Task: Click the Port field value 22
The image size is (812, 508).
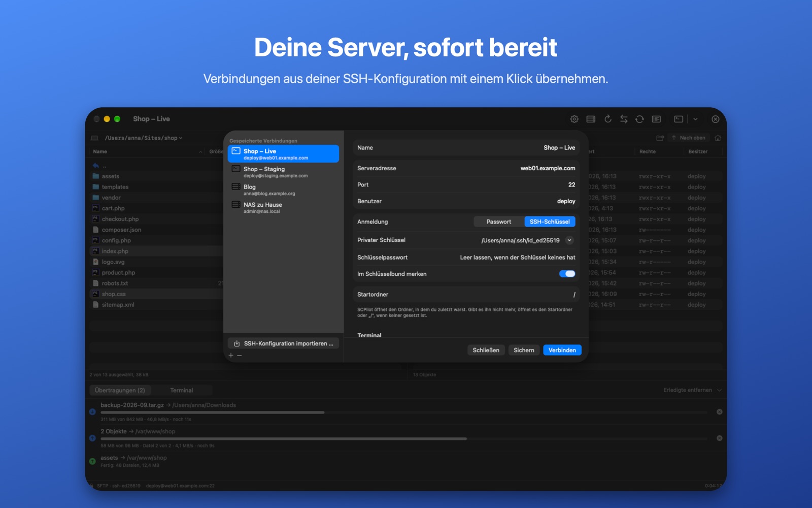Action: 571,185
